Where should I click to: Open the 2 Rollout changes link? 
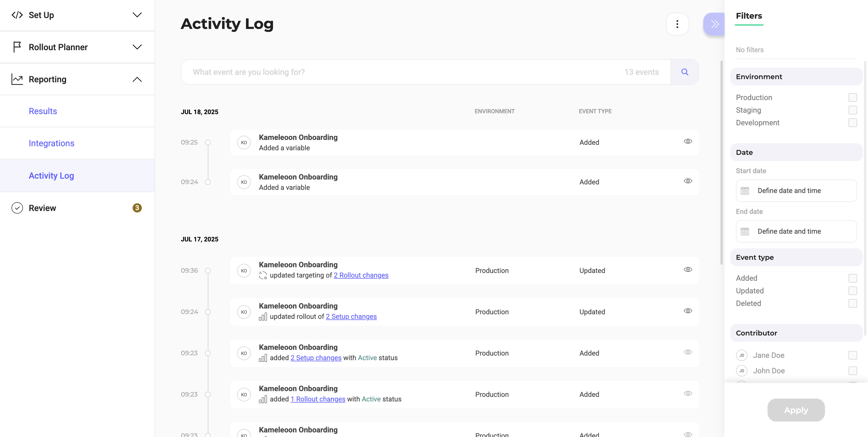pyautogui.click(x=361, y=275)
